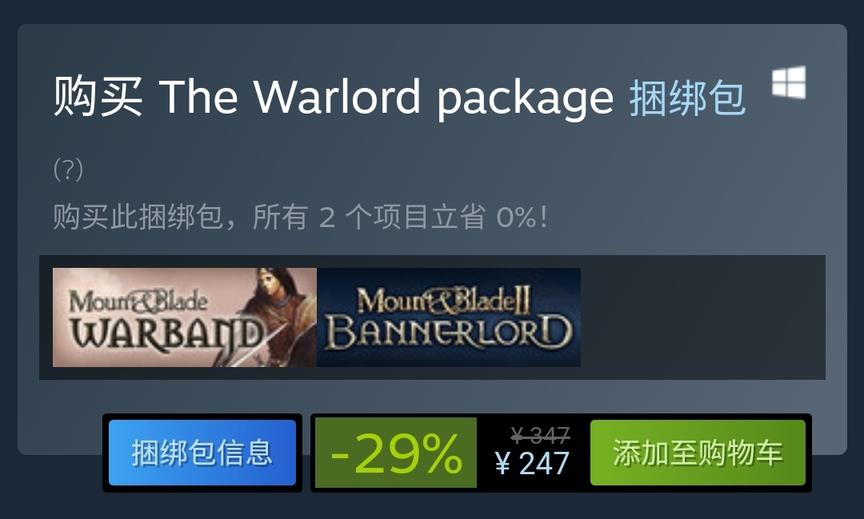Click the Windows platform icon
The height and width of the screenshot is (519, 864).
tap(789, 83)
